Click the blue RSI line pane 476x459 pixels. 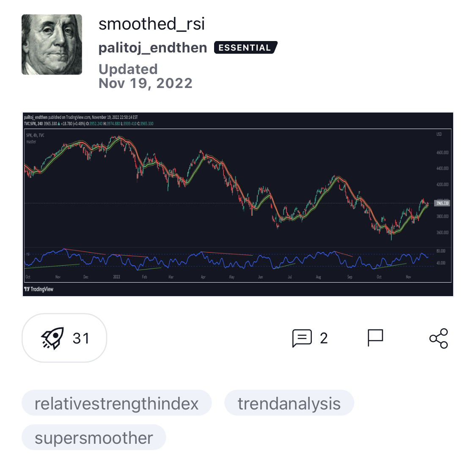[x=228, y=260]
